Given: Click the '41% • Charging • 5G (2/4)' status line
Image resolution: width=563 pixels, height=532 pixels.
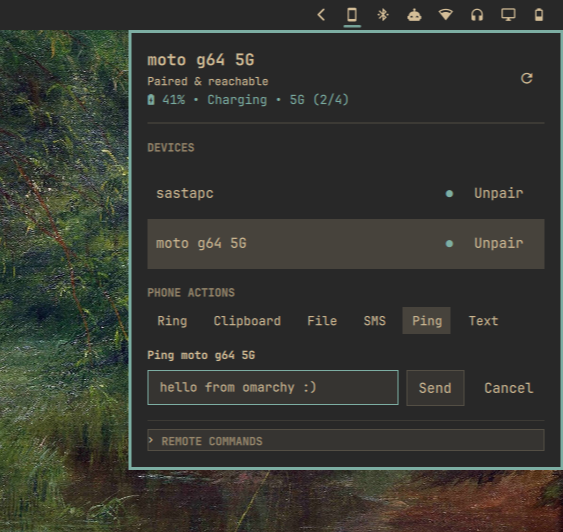Looking at the screenshot, I should (x=248, y=100).
